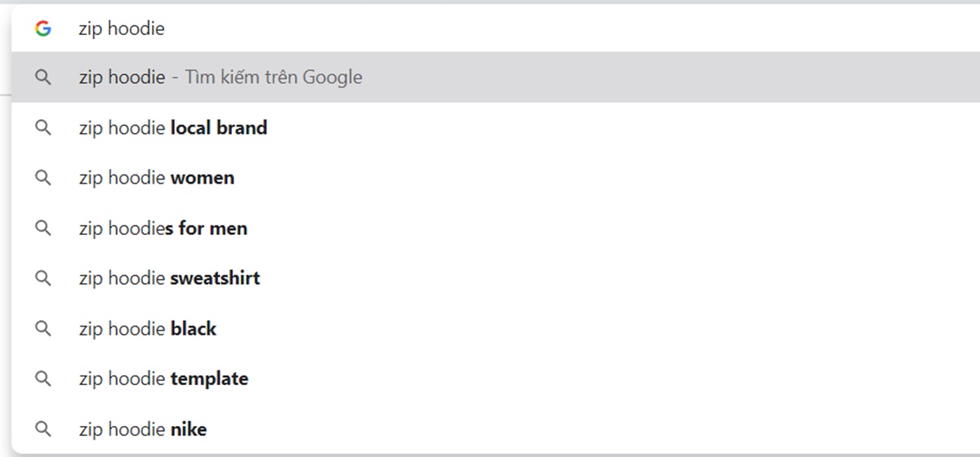This screenshot has width=980, height=457.
Task: Open the 'zip hoodie template' suggestion
Action: click(x=496, y=379)
